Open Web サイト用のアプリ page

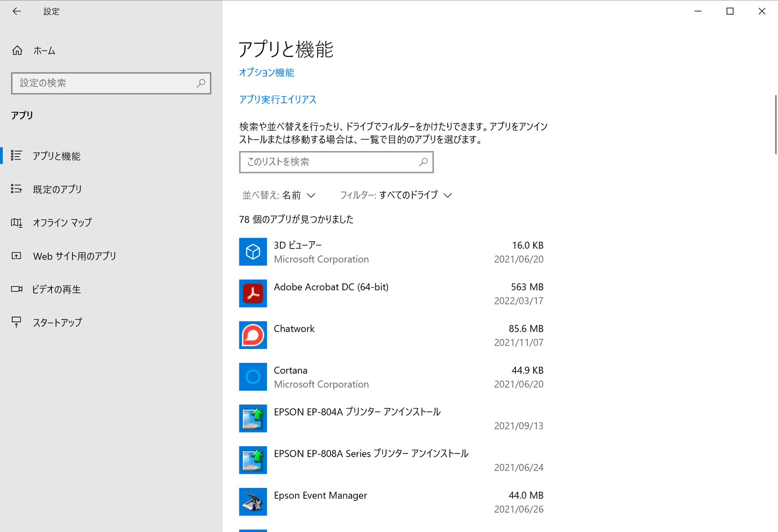pos(75,256)
